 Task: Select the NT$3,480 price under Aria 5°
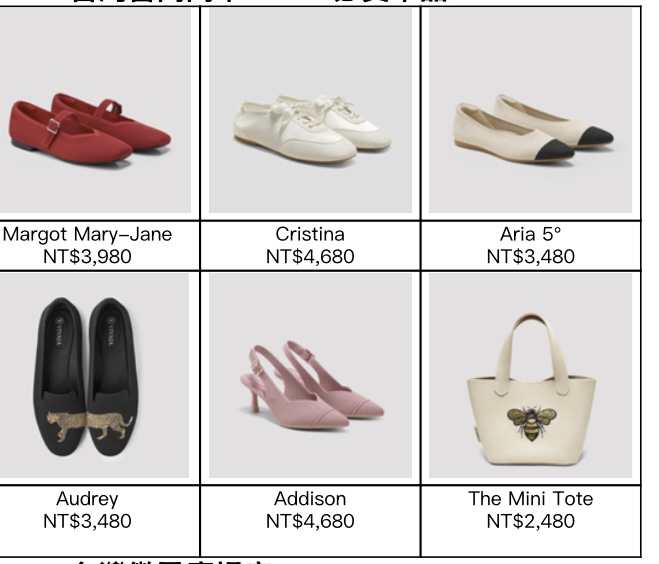[530, 256]
